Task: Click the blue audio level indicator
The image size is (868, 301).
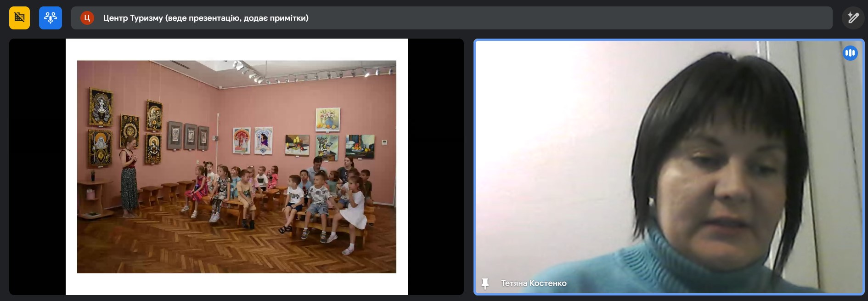Action: 850,53
